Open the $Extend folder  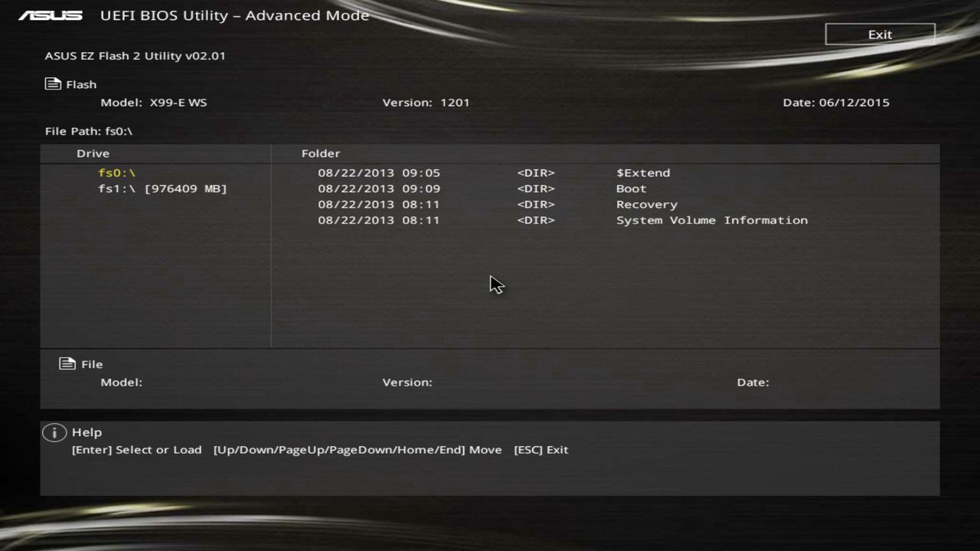(x=643, y=173)
